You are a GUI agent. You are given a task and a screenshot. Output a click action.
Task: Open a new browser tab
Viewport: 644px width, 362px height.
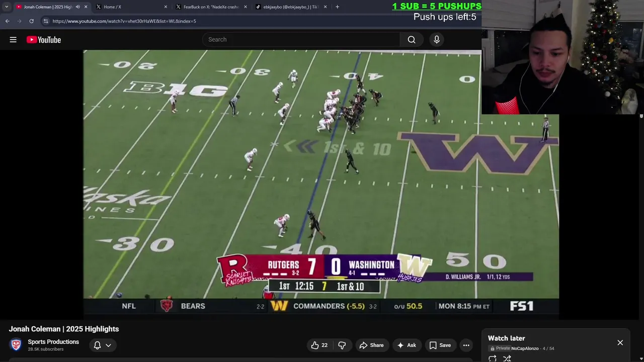pos(337,7)
